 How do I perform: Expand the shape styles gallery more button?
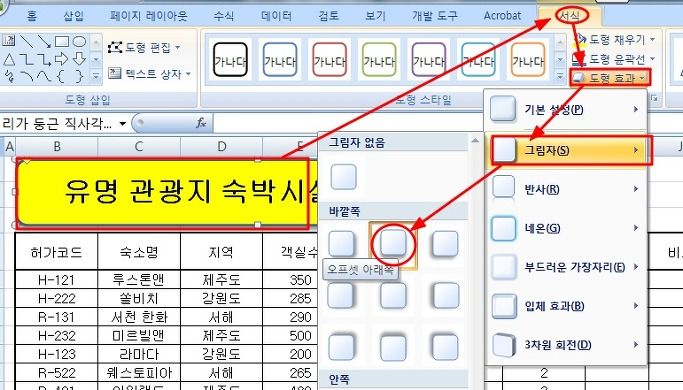click(x=560, y=77)
